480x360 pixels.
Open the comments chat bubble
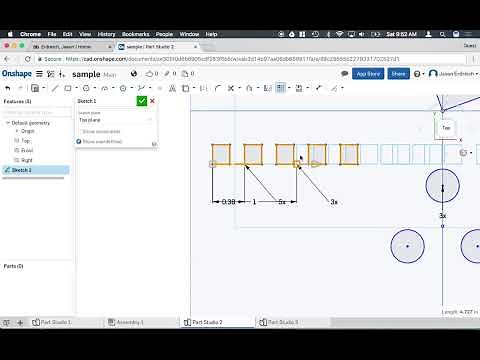pos(345,74)
